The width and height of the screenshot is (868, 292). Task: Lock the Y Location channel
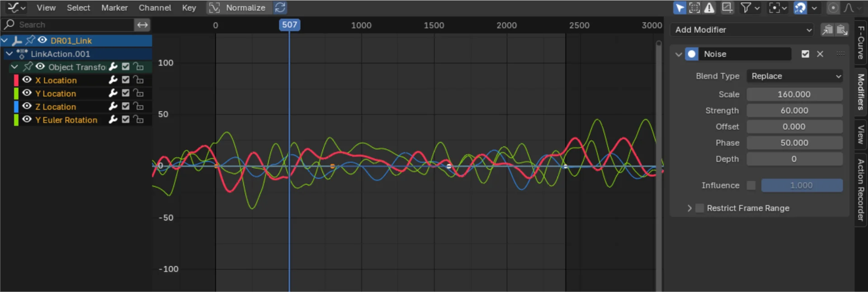click(138, 93)
